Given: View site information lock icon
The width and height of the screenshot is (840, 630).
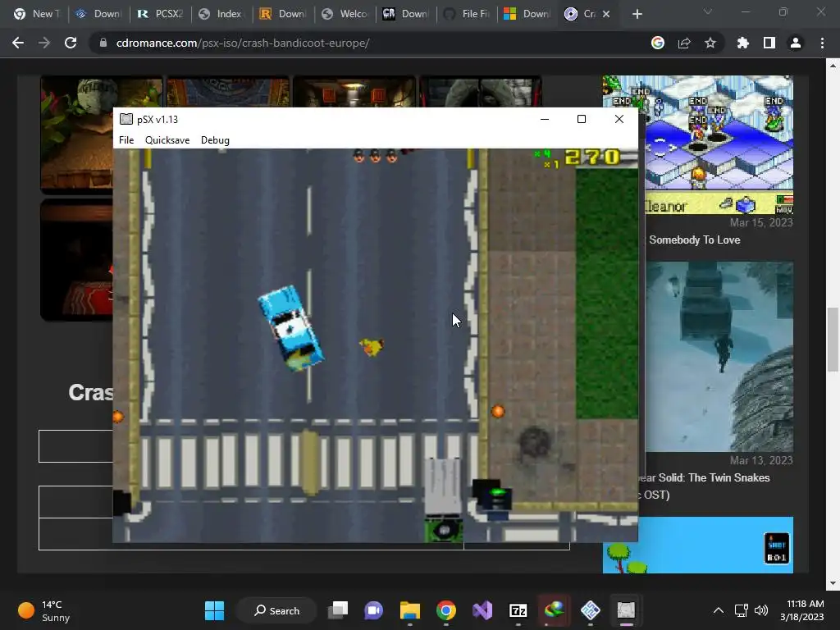Looking at the screenshot, I should (x=103, y=43).
